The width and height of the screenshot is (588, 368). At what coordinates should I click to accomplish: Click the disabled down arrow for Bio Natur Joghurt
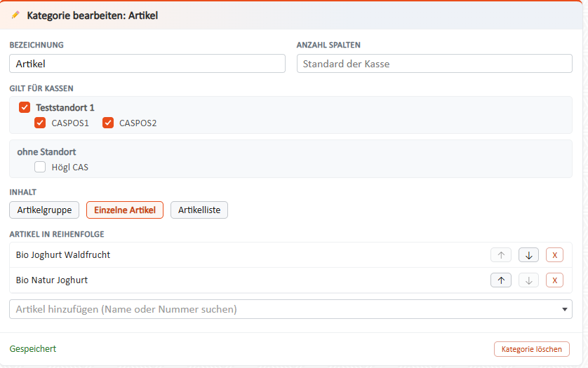tap(528, 280)
